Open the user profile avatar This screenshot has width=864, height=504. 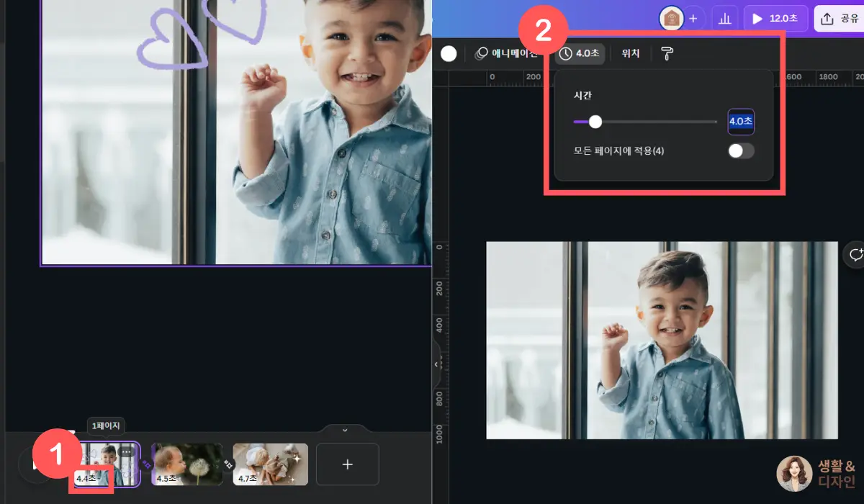pos(672,19)
